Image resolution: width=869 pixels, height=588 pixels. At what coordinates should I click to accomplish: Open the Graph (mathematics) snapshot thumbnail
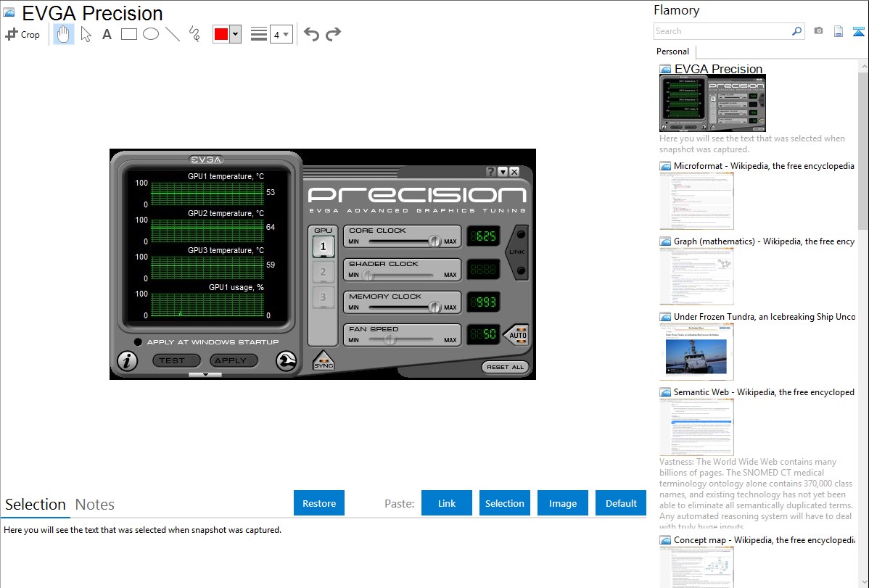click(x=696, y=276)
